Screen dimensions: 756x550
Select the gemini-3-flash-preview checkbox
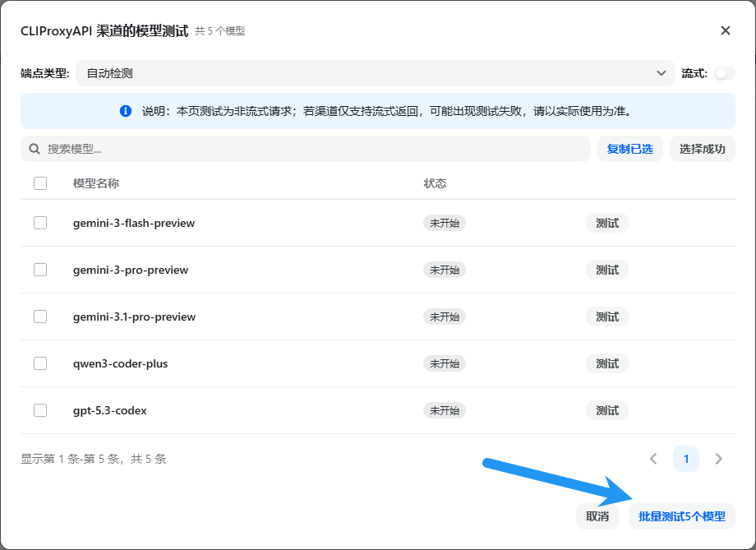click(40, 223)
